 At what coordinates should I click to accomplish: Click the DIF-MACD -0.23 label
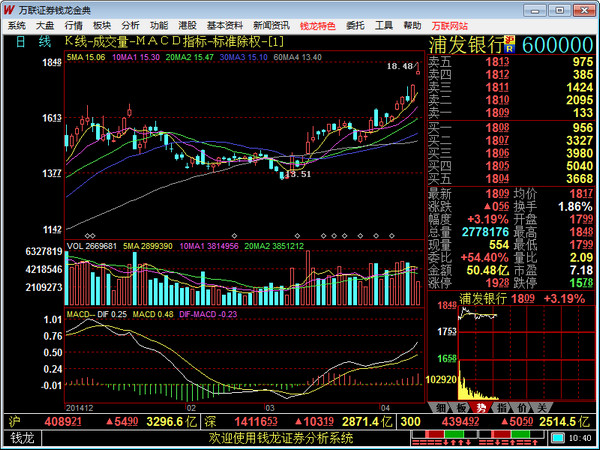[x=208, y=314]
